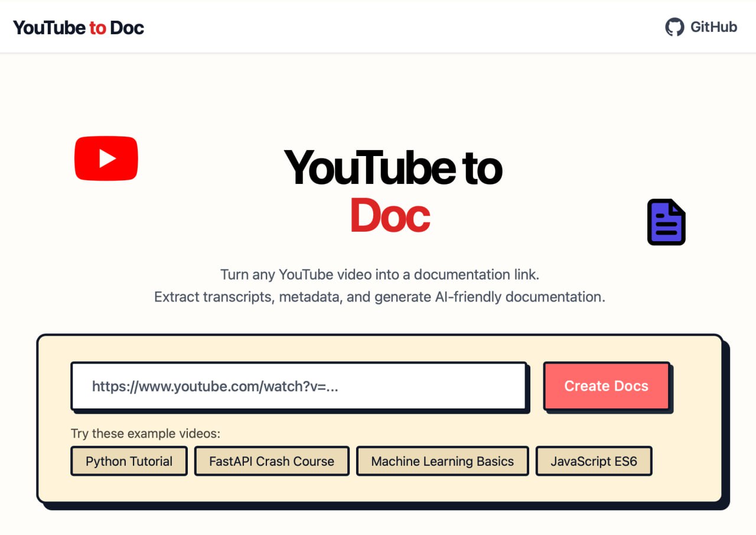Click the 'https://www.youtube.com/watch?v=...' placeholder text
The width and height of the screenshot is (756, 535).
point(215,386)
